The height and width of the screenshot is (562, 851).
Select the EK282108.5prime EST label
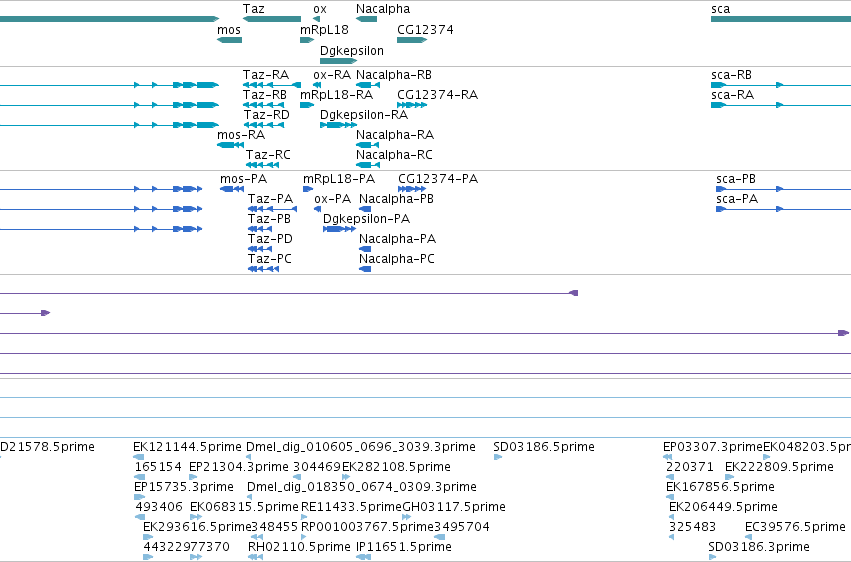(x=396, y=467)
